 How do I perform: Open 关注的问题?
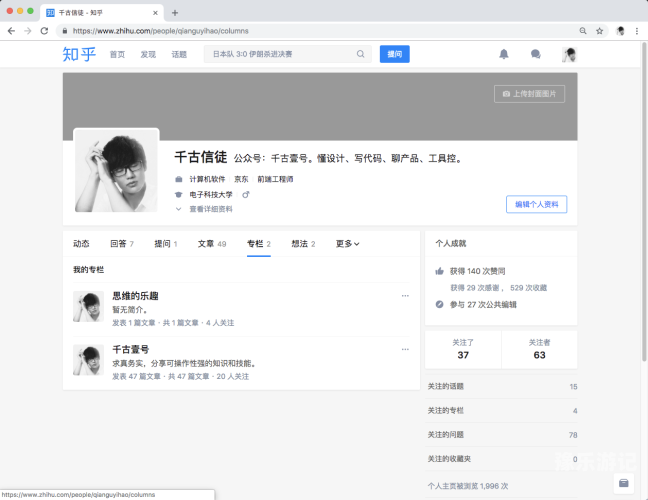[502, 435]
